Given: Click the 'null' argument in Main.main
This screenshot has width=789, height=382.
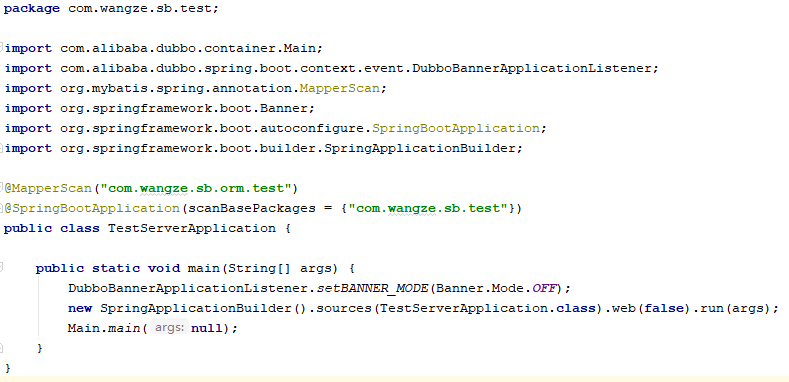Looking at the screenshot, I should point(207,328).
